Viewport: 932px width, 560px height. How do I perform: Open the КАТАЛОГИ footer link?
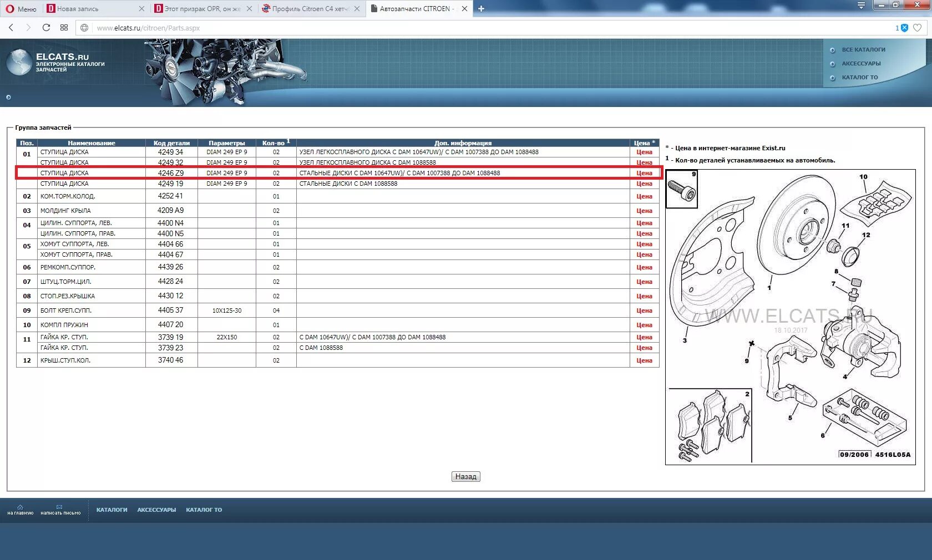click(x=112, y=510)
